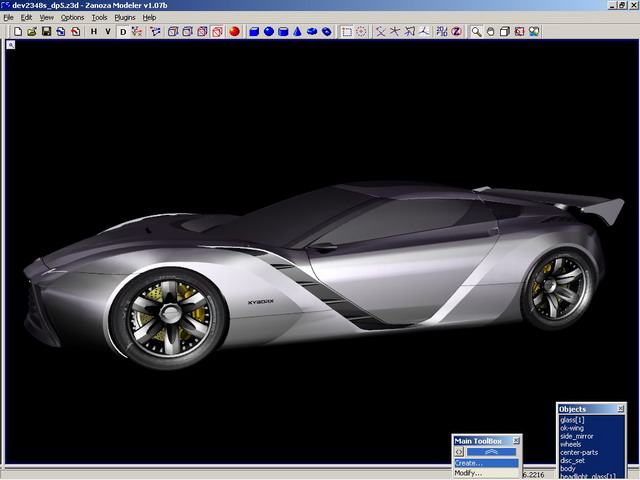The width and height of the screenshot is (640, 480).
Task: Close the Main ToolBox panel
Action: click(x=516, y=440)
